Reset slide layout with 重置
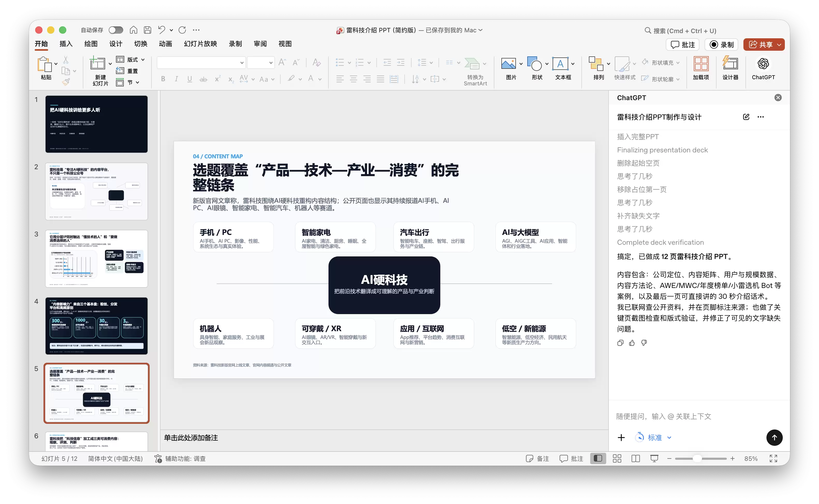This screenshot has width=819, height=504. pyautogui.click(x=127, y=71)
